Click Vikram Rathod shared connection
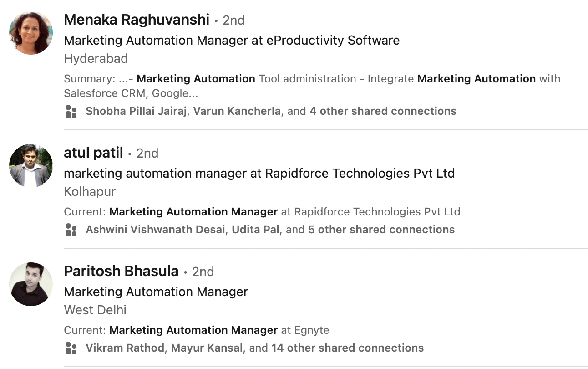The image size is (588, 369). coord(125,348)
